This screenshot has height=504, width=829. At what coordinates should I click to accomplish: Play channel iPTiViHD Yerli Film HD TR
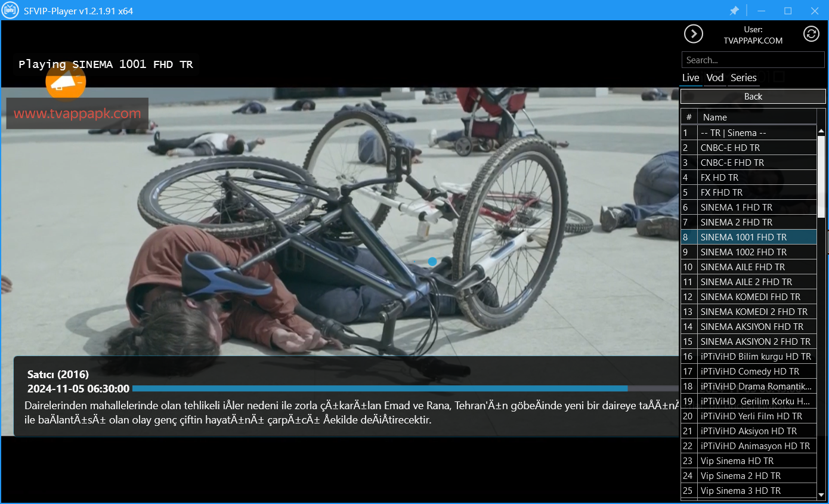click(x=748, y=416)
